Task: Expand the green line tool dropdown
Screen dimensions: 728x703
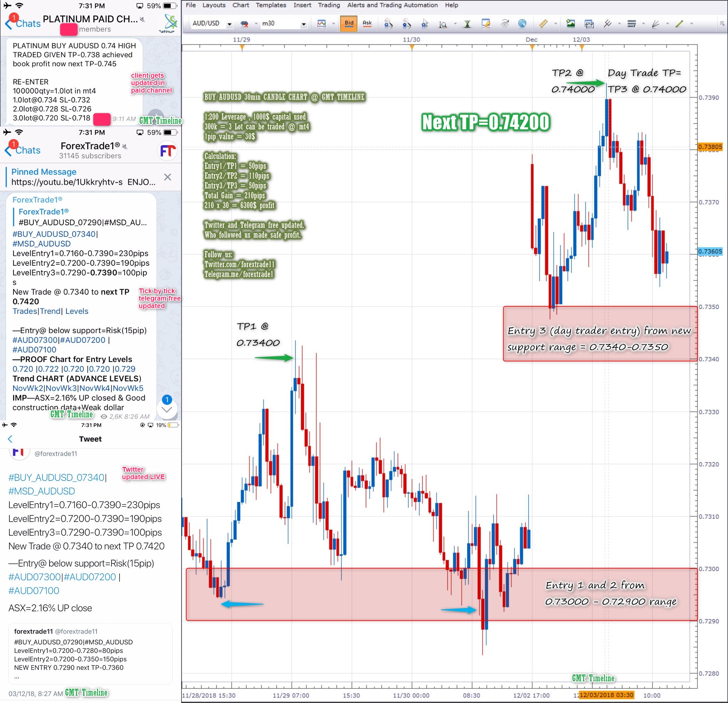Action: point(692,24)
